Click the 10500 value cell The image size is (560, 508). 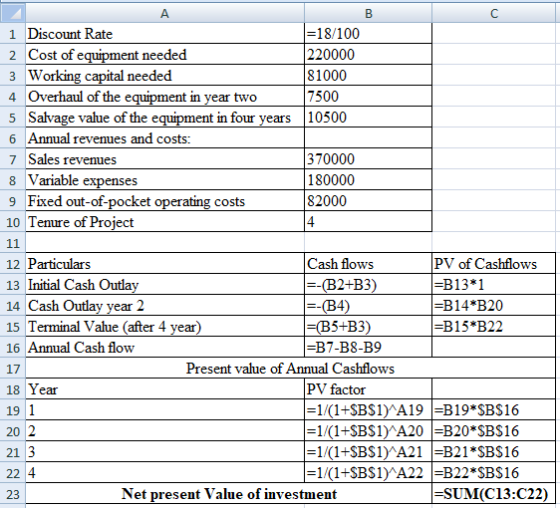click(x=368, y=117)
